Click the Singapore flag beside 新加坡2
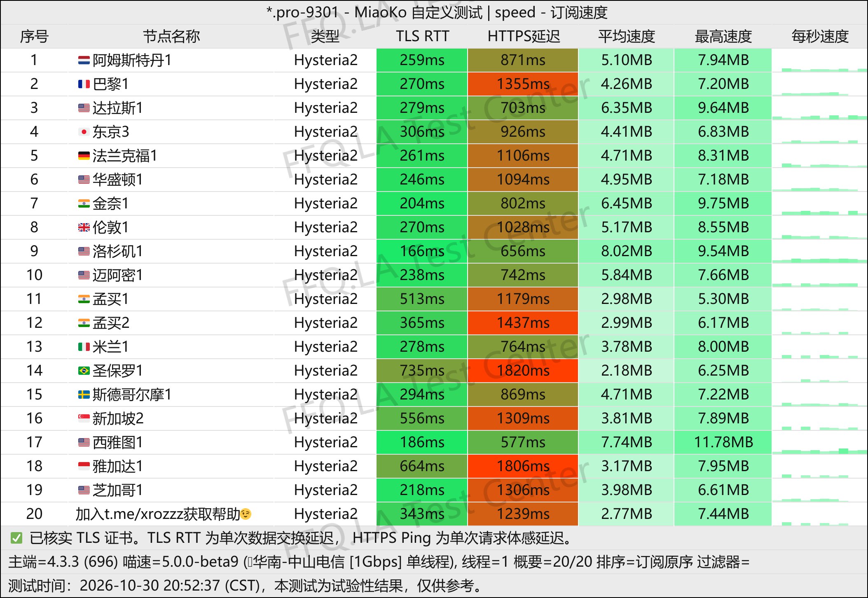868x598 pixels. (84, 419)
